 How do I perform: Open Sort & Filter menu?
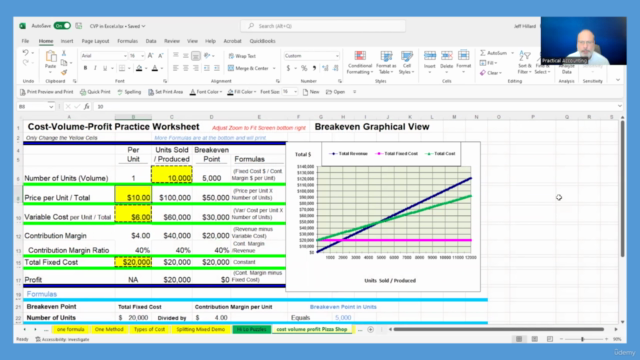524,62
